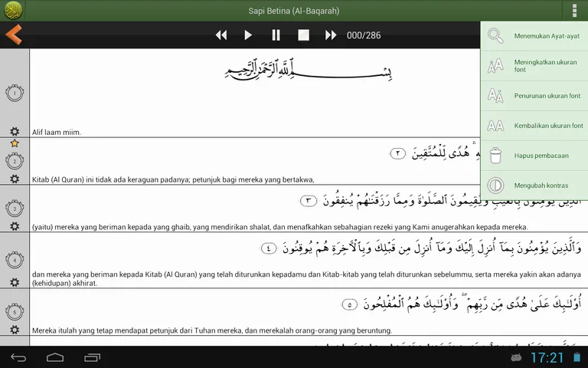Select Kembalikan ukuran font option

tap(534, 126)
